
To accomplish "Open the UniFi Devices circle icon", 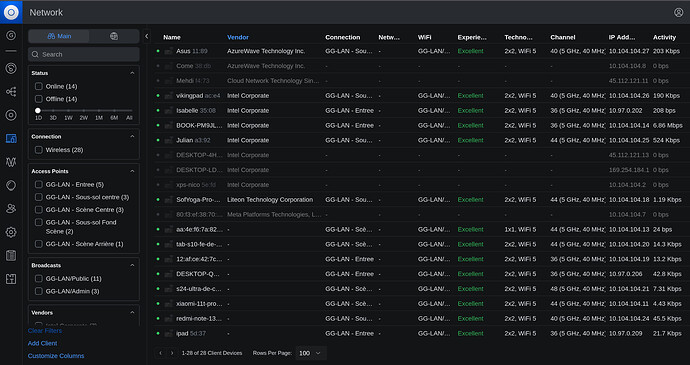I will [11, 115].
